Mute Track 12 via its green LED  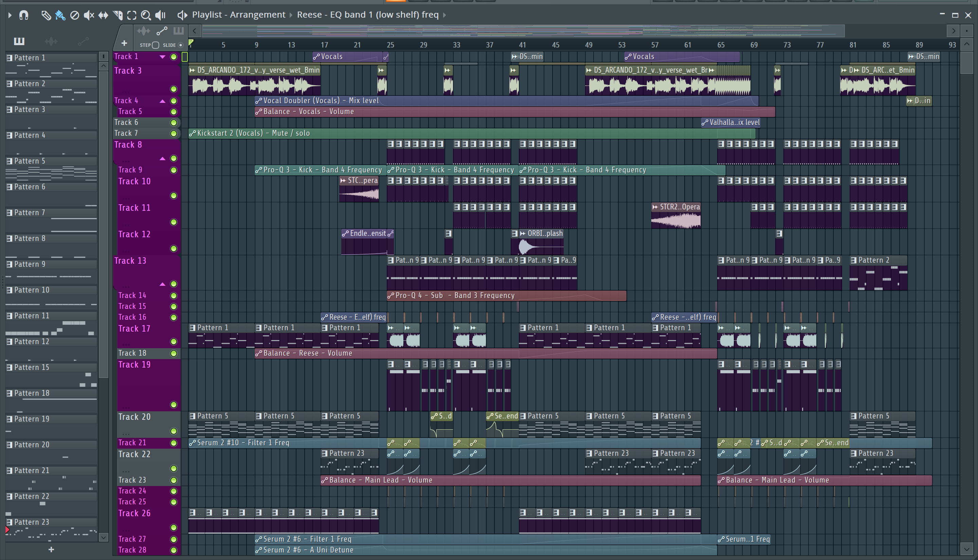click(174, 249)
